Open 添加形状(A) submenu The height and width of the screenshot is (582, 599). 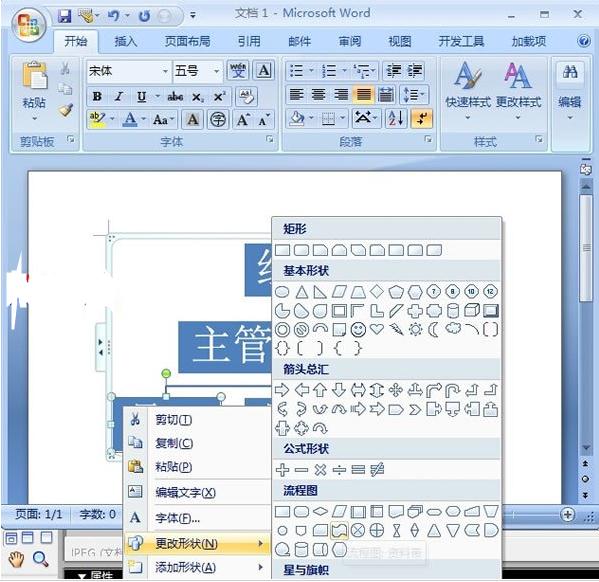(x=198, y=567)
